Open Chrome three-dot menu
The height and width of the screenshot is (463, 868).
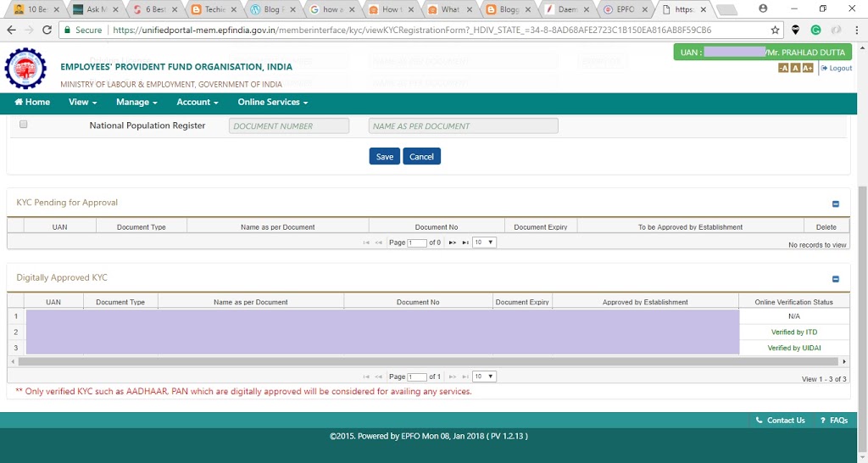tap(856, 30)
